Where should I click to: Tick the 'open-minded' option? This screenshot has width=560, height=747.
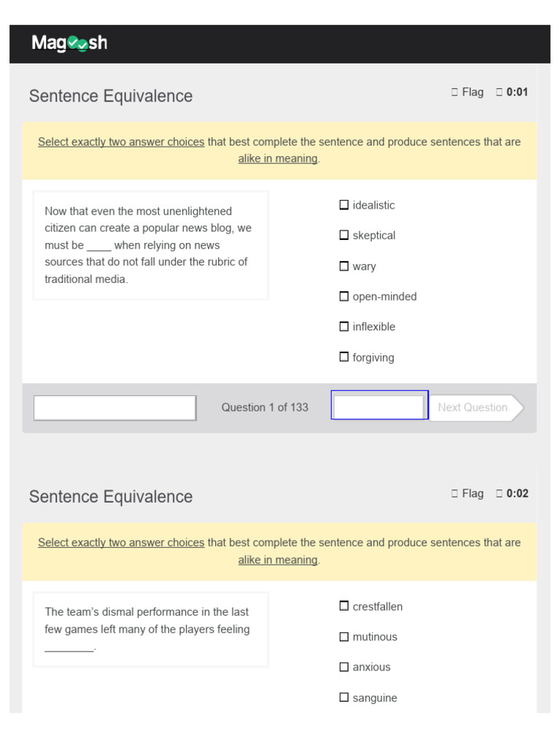344,296
